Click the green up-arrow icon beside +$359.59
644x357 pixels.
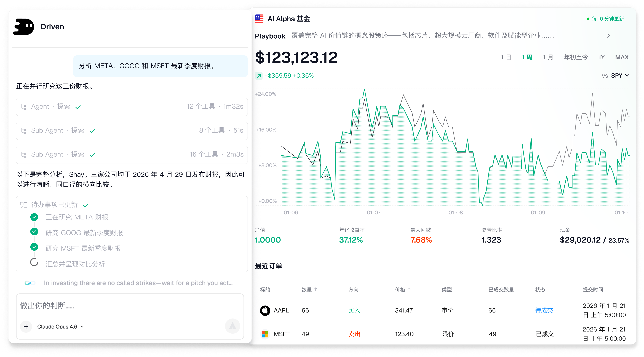pyautogui.click(x=259, y=76)
